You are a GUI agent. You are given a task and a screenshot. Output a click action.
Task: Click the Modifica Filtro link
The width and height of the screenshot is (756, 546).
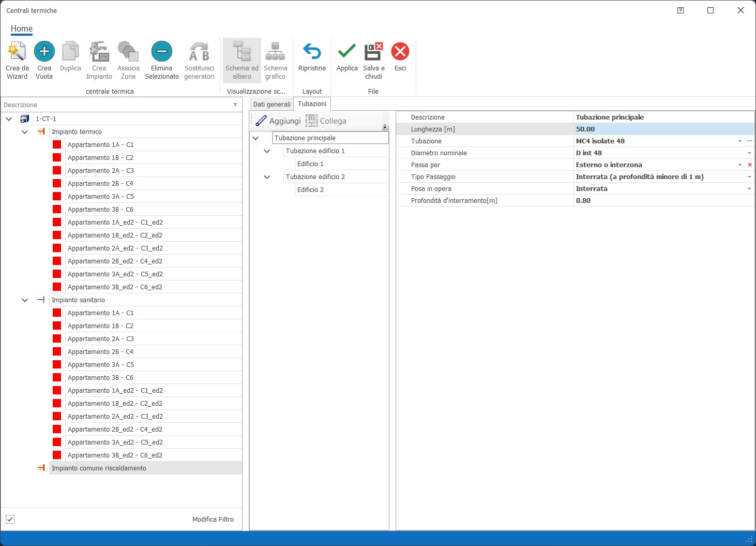[x=213, y=519]
